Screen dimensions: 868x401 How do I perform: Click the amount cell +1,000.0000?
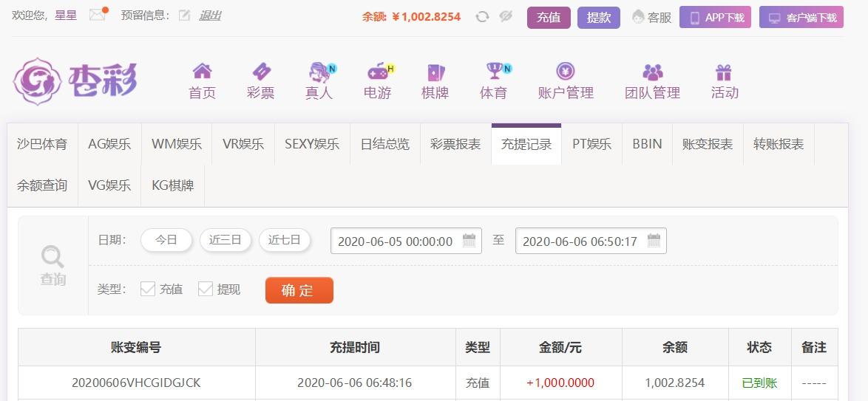[560, 383]
